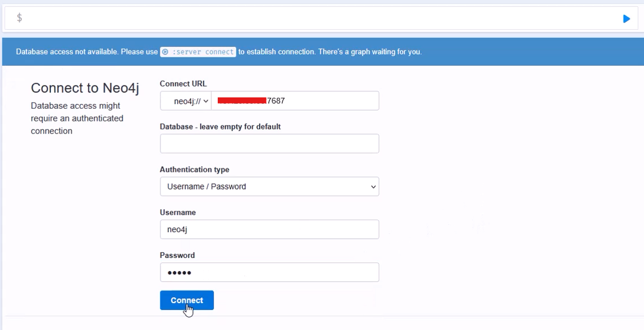
Task: Open the neo4j:// protocol scheme dropdown
Action: point(186,101)
